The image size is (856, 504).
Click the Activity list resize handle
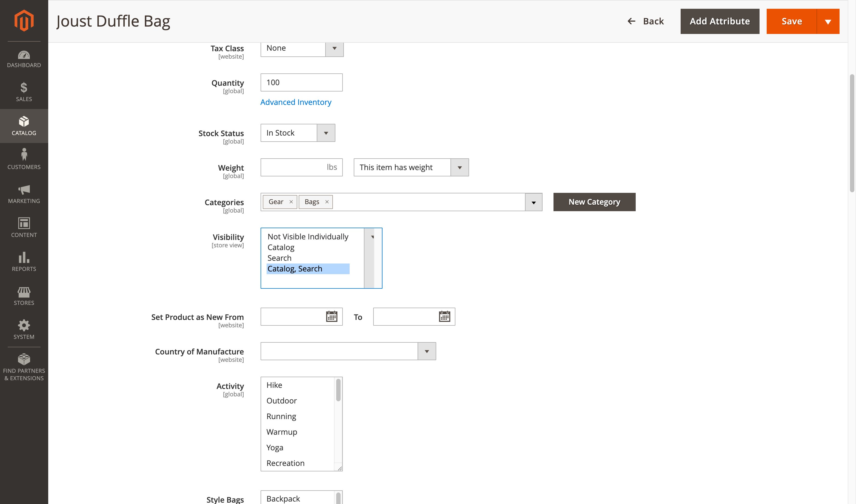click(339, 468)
